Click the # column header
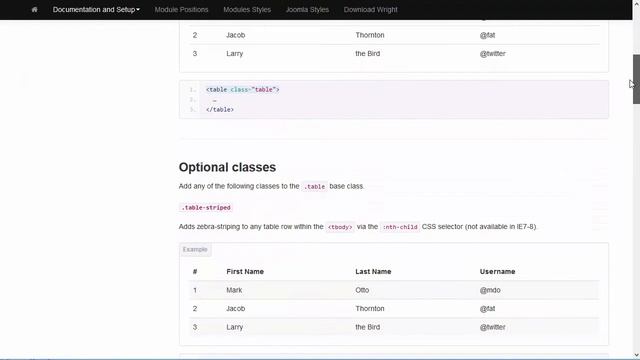The image size is (640, 360). pyautogui.click(x=195, y=271)
